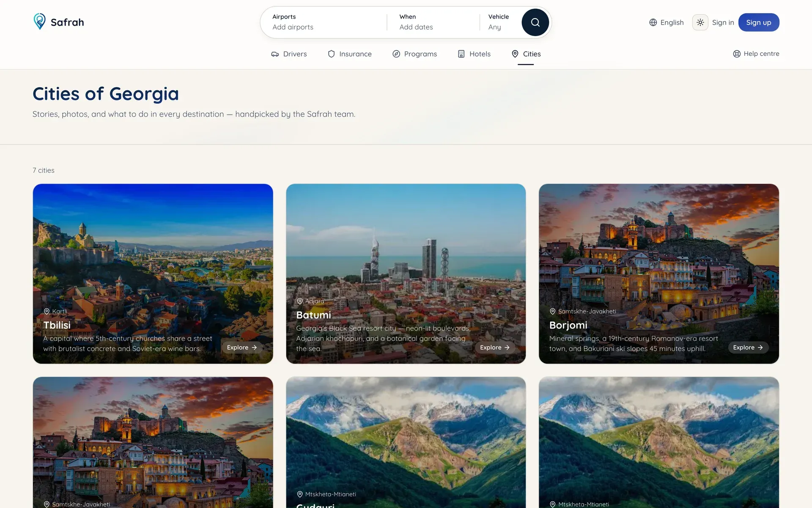Click the '7 cities' count text
Image resolution: width=812 pixels, height=508 pixels.
coord(44,170)
